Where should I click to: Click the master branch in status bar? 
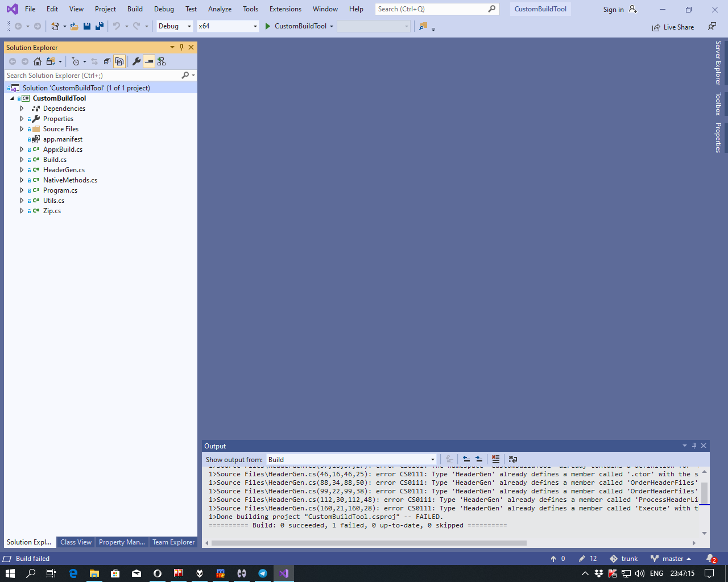point(671,558)
